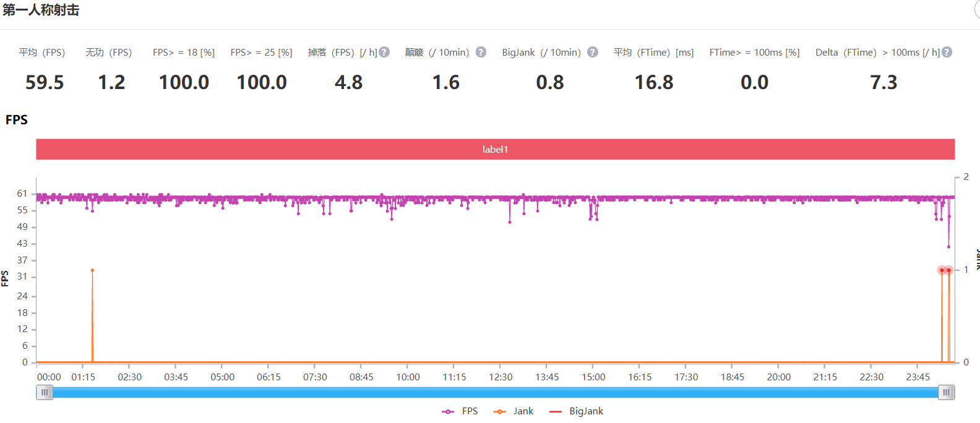The image size is (980, 423).
Task: Click the blue time range bar
Action: pyautogui.click(x=495, y=393)
